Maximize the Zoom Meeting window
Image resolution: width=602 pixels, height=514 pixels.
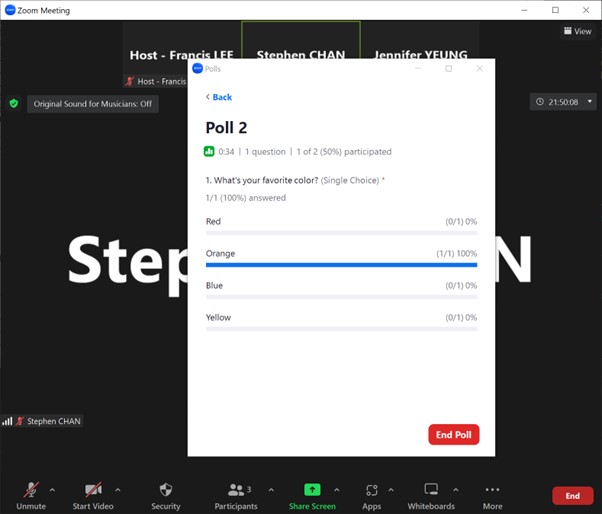click(x=555, y=10)
